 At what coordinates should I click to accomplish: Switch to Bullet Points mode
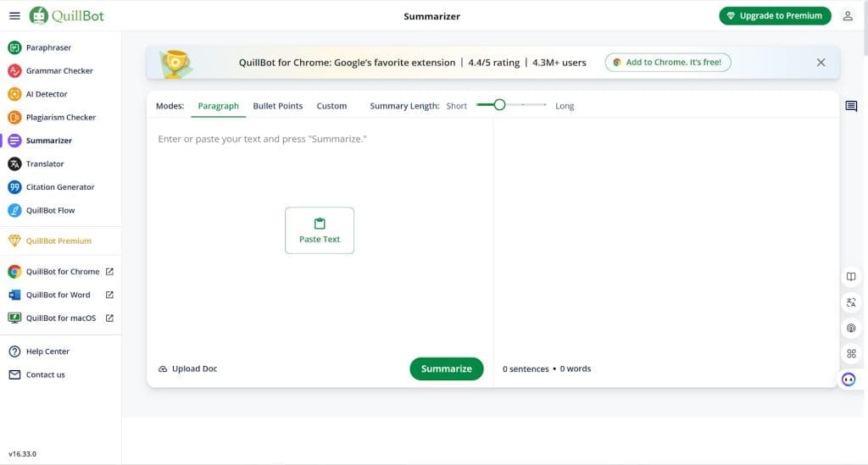[278, 106]
